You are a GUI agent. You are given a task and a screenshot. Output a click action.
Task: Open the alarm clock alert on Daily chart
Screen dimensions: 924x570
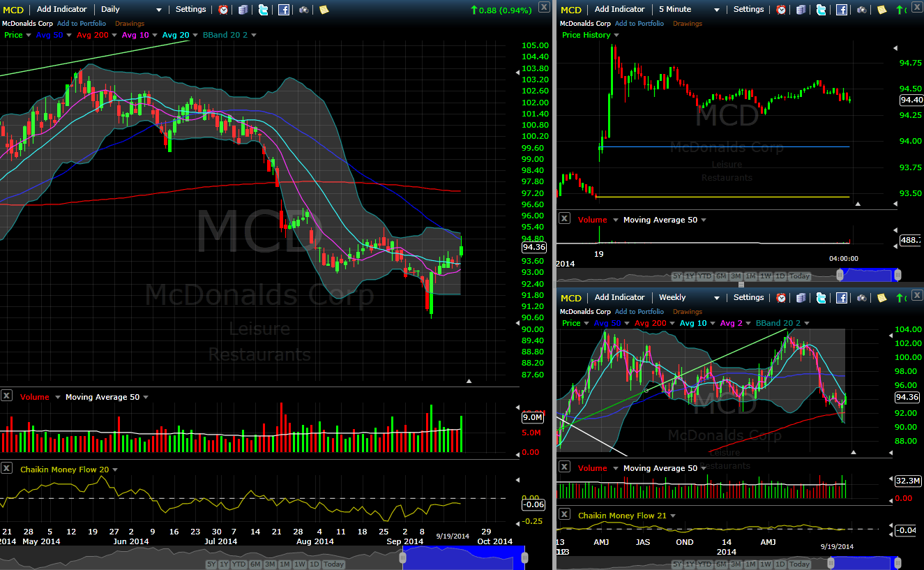click(x=223, y=10)
